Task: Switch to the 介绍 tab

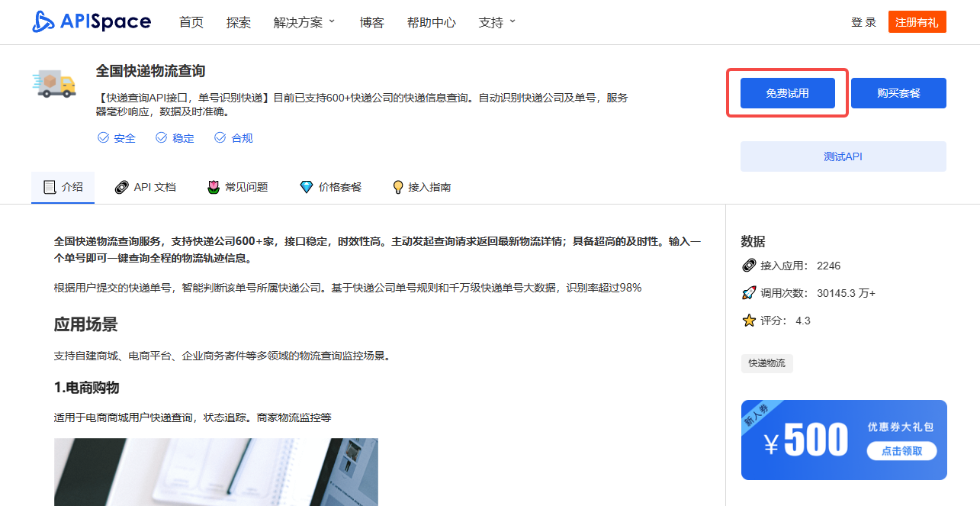Action: (63, 187)
